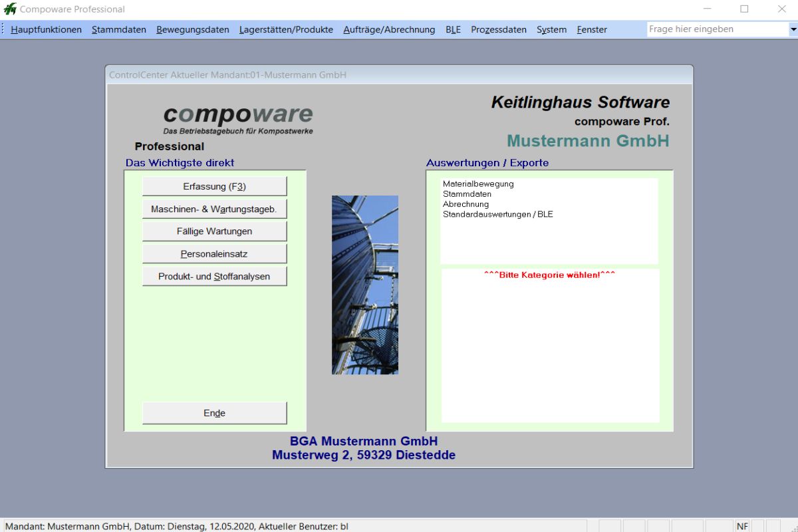Close the Compoware Professional window

click(782, 9)
